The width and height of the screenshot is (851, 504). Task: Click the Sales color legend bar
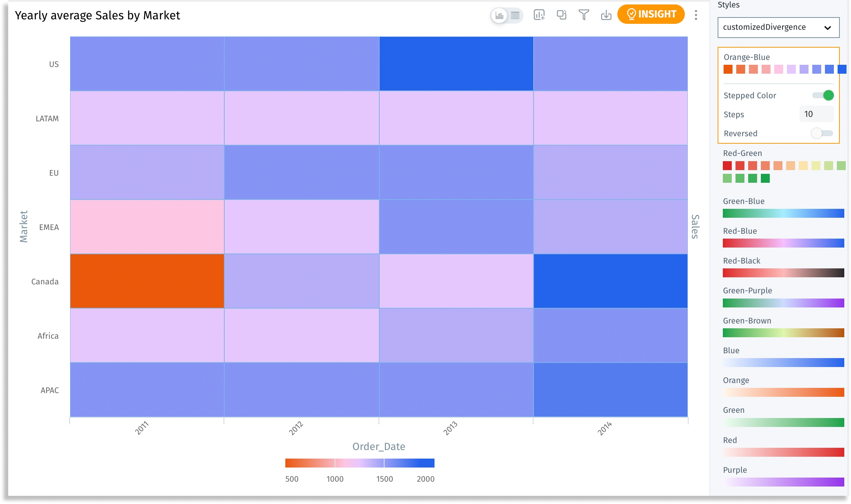pyautogui.click(x=360, y=463)
